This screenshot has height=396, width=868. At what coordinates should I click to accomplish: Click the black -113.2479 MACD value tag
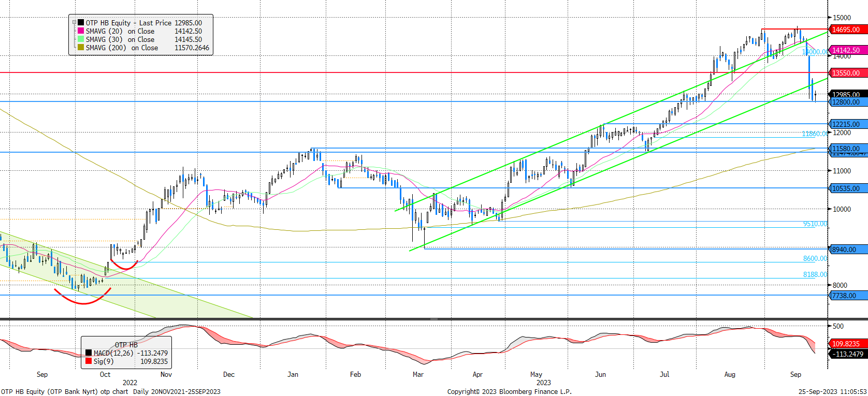[x=848, y=354]
